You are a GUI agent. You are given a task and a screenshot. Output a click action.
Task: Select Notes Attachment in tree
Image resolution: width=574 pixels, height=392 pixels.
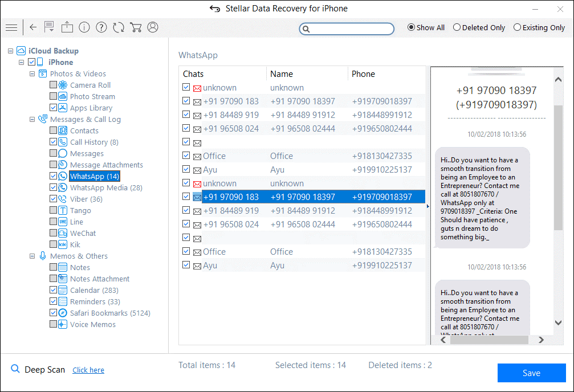pos(100,279)
